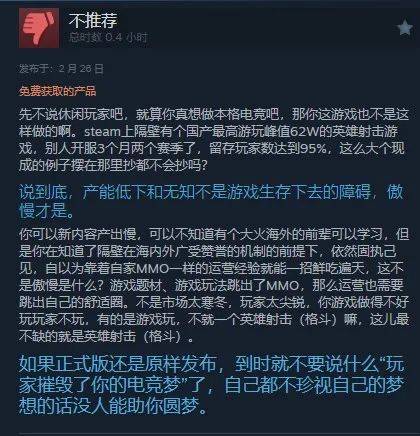This screenshot has height=436, width=420.
Task: Click the star award icon
Action: click(405, 27)
